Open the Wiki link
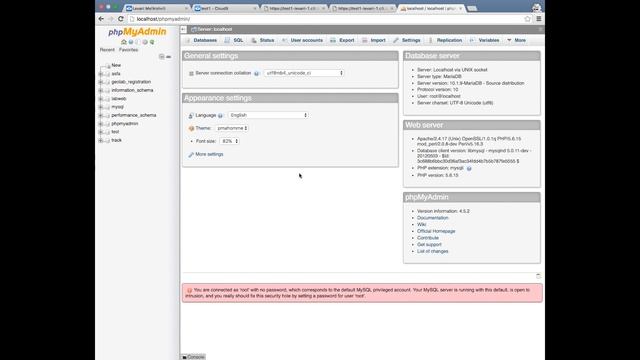 tap(421, 224)
